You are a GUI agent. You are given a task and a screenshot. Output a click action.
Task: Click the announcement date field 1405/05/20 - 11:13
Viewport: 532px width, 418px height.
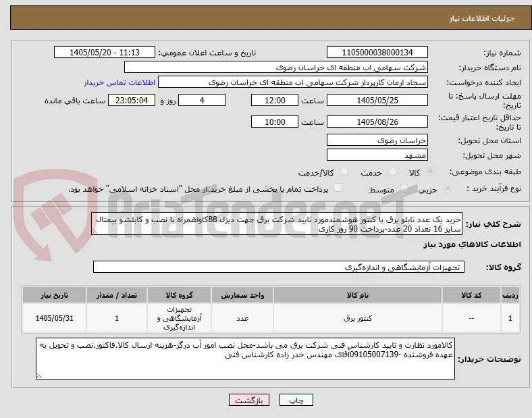click(105, 52)
